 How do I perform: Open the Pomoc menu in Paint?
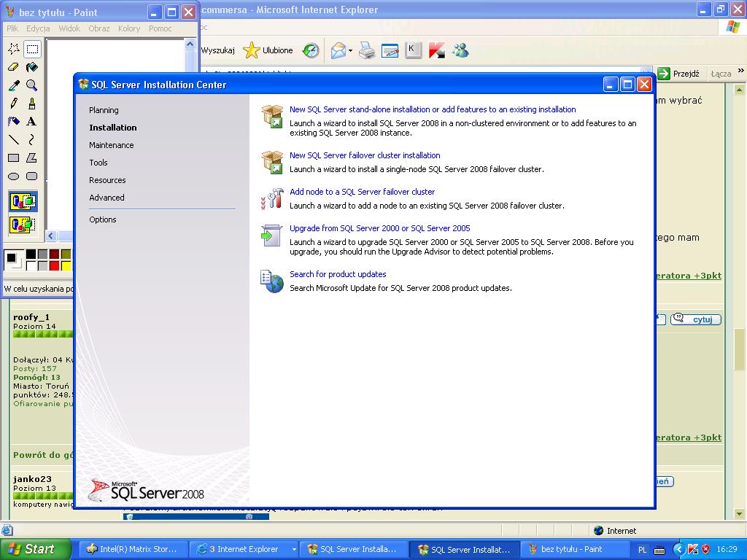(x=160, y=28)
